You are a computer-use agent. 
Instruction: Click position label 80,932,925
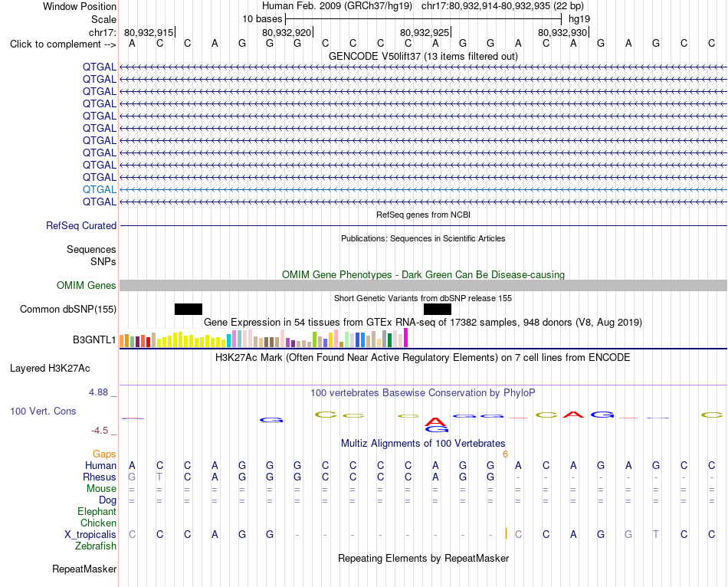(x=425, y=32)
